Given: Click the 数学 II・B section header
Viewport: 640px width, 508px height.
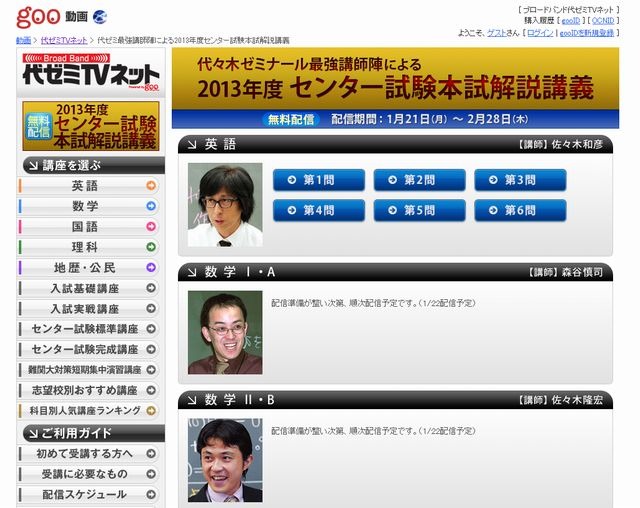Looking at the screenshot, I should (395, 400).
